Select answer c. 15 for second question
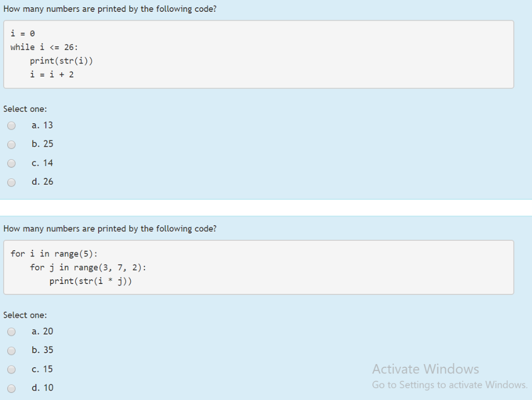 point(11,369)
